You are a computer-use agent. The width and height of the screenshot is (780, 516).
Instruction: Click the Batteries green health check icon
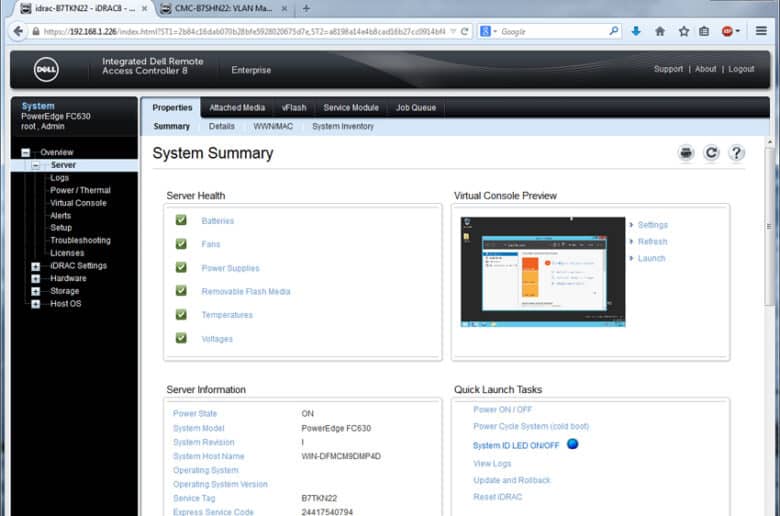click(181, 220)
